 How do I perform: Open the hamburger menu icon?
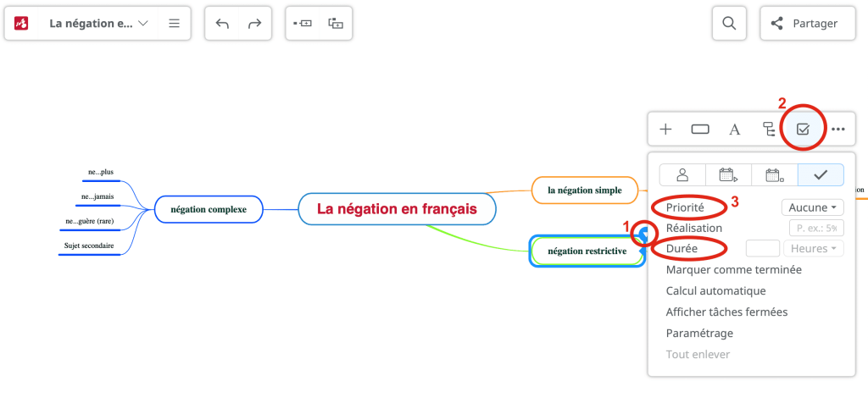[174, 23]
